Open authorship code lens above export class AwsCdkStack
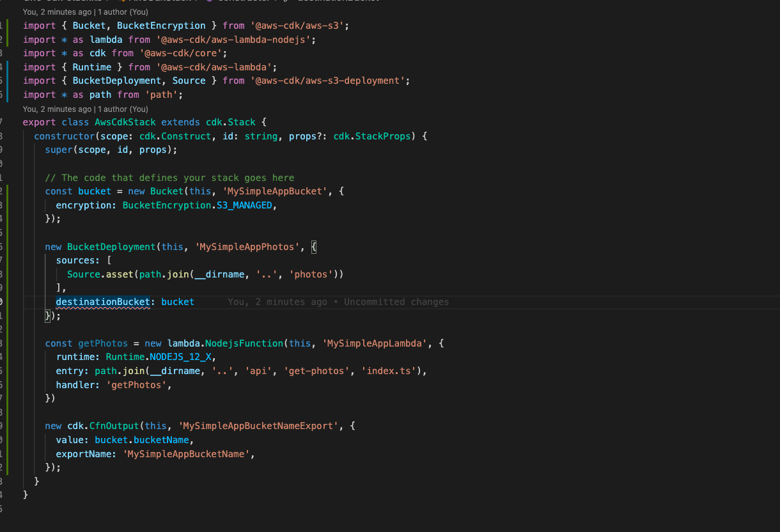The image size is (780, 532). coord(86,109)
